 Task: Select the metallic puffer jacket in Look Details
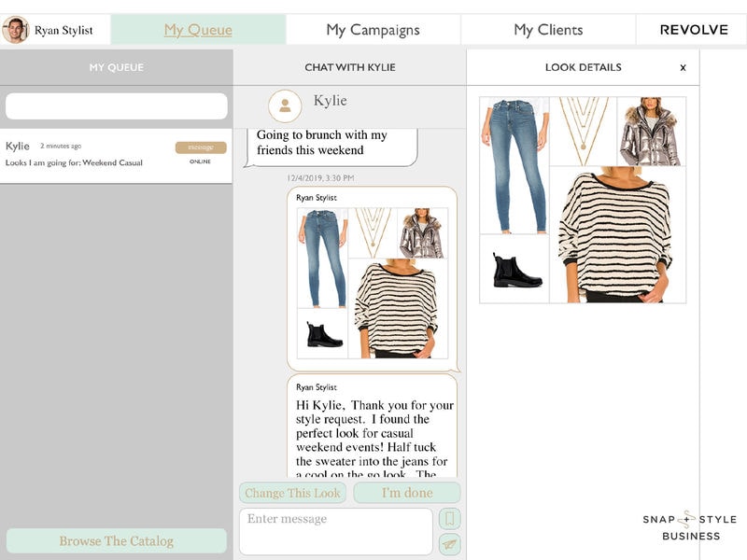point(651,132)
